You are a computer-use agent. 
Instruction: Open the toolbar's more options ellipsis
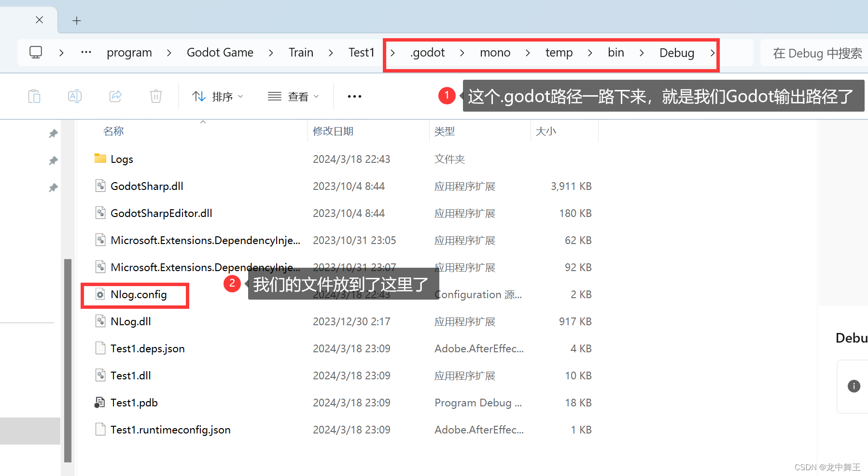click(354, 96)
